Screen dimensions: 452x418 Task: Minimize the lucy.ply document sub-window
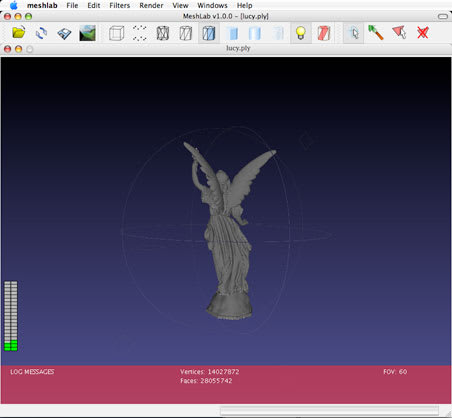click(x=19, y=49)
